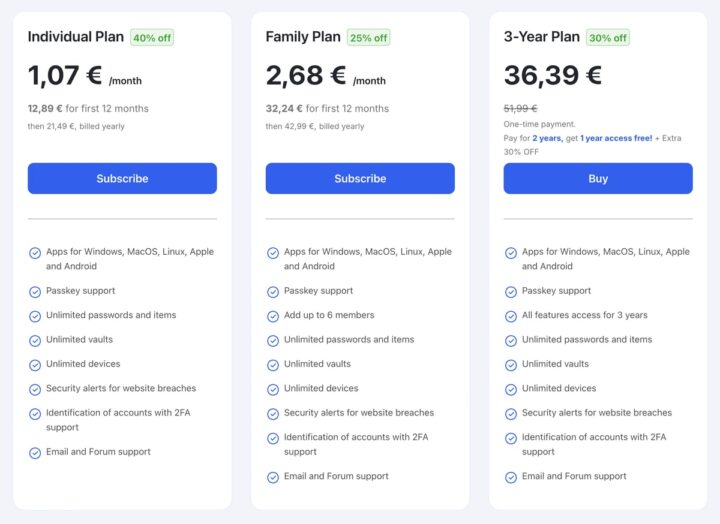Click checkmark next to Individual Unlimited vaults
This screenshot has width=720, height=524.
(x=35, y=340)
